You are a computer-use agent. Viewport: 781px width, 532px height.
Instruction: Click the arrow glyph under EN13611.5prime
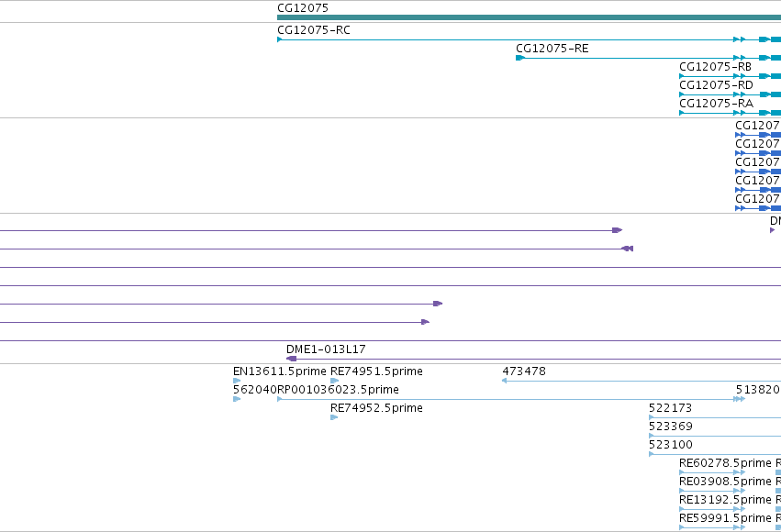click(237, 381)
